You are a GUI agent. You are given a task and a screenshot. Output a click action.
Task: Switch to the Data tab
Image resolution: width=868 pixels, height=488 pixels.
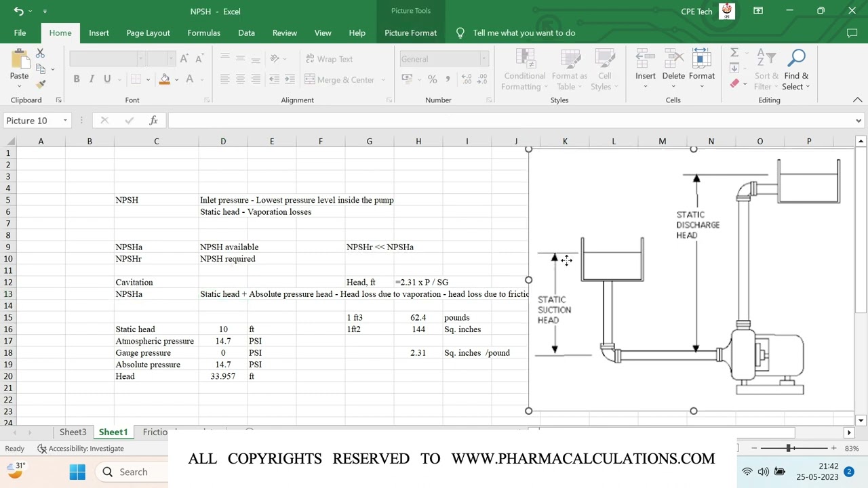(x=246, y=33)
